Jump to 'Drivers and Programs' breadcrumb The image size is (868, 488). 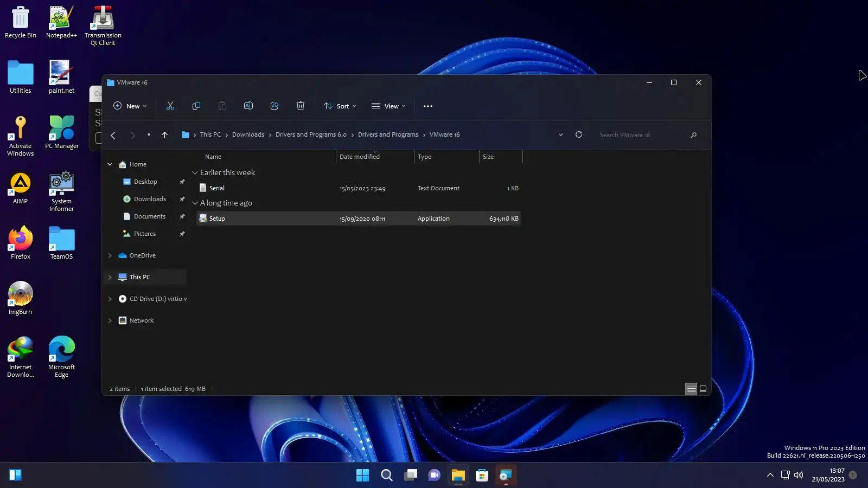[388, 134]
